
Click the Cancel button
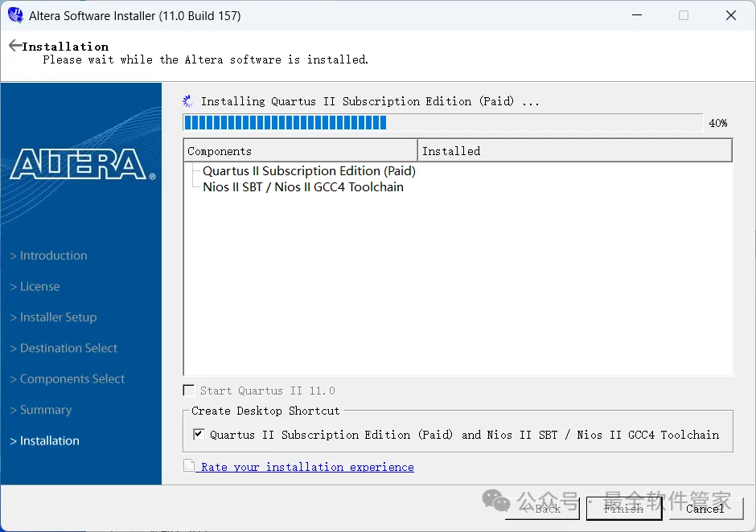(705, 509)
